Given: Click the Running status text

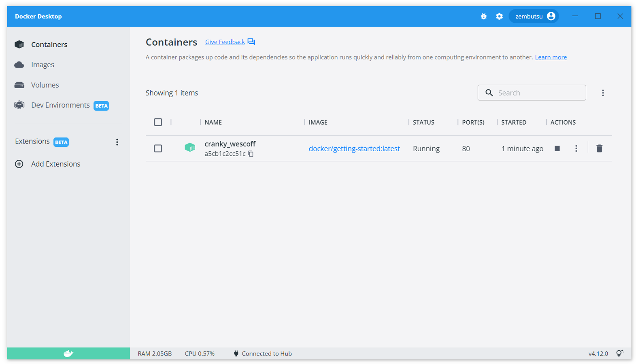Looking at the screenshot, I should [x=426, y=148].
